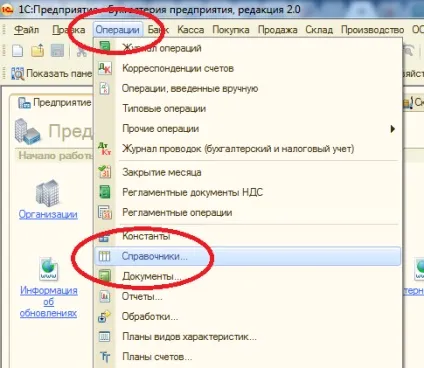This screenshot has height=368, width=424.
Task: Click the Закрытие месяца calendar icon
Action: (x=105, y=172)
